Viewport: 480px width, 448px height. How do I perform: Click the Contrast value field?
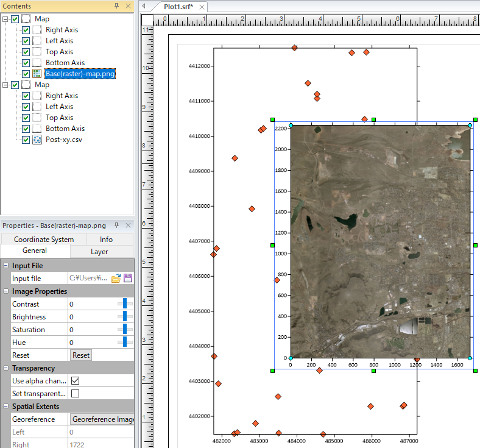pos(92,304)
